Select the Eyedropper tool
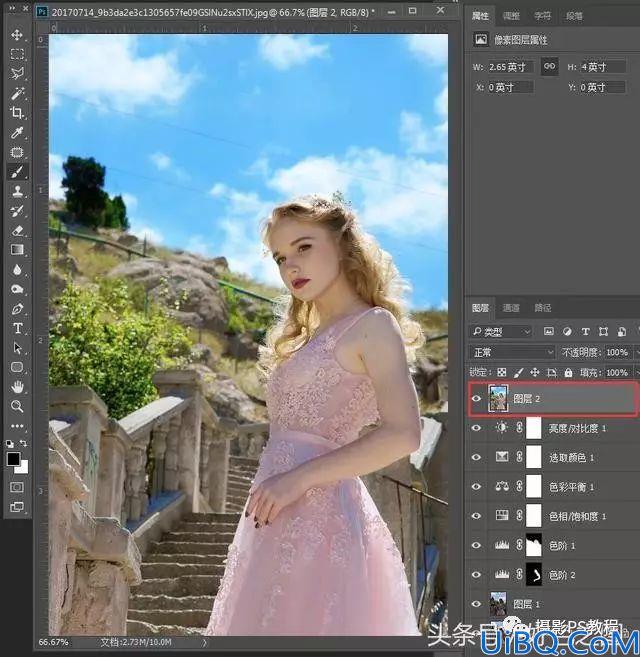The width and height of the screenshot is (640, 657). [17, 132]
